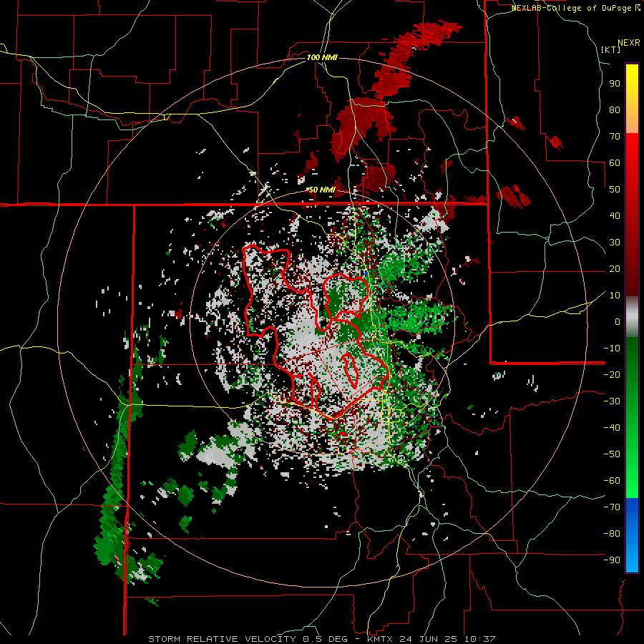Click the "24 JUN 25" date text
The height and width of the screenshot is (644, 644).
click(428, 639)
